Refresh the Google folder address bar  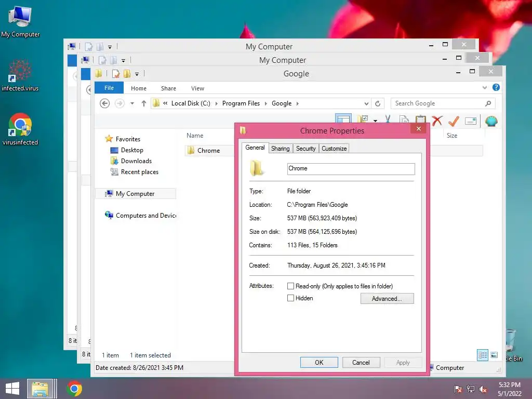tap(378, 103)
